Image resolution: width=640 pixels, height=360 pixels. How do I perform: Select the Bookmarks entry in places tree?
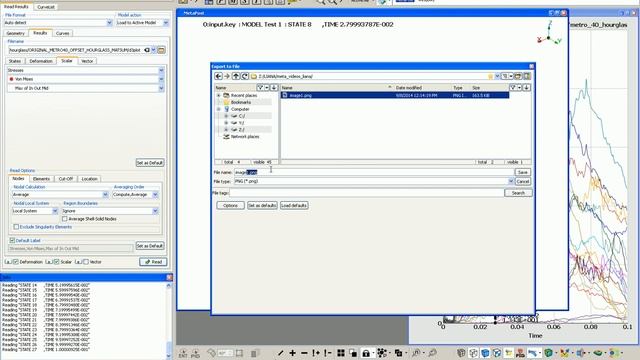click(241, 102)
